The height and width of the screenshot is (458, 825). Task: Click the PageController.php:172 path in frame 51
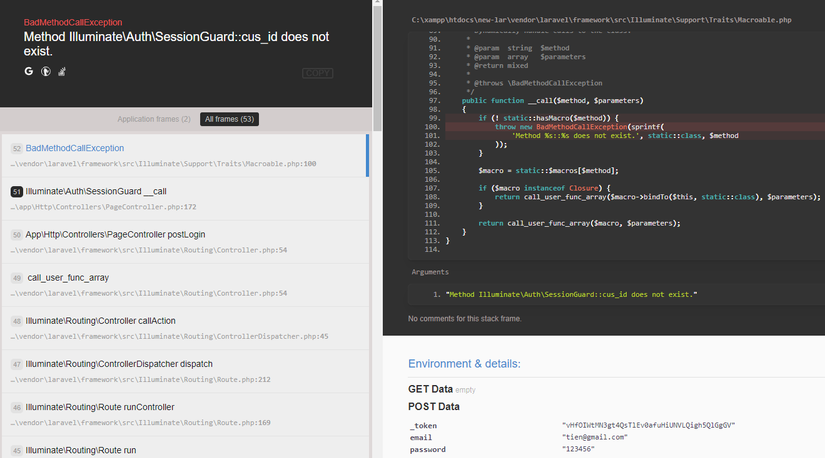pyautogui.click(x=103, y=207)
